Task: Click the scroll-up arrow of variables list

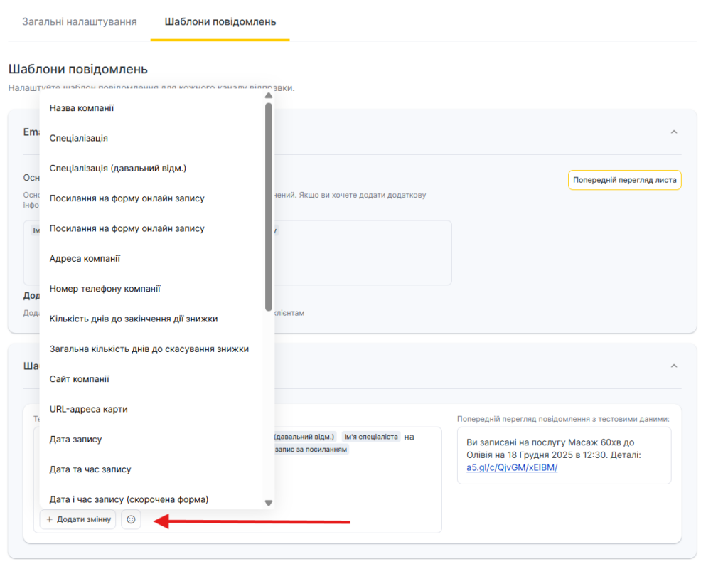Action: click(x=268, y=96)
